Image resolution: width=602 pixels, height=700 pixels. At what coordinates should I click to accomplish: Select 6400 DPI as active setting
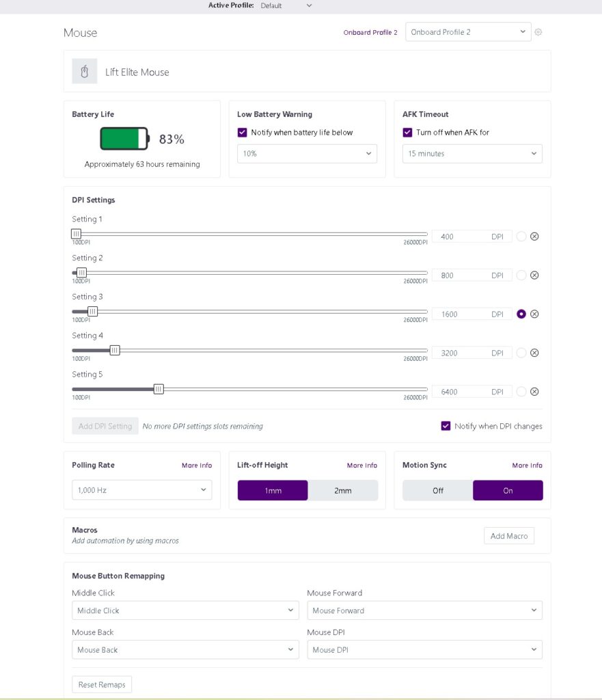click(521, 392)
